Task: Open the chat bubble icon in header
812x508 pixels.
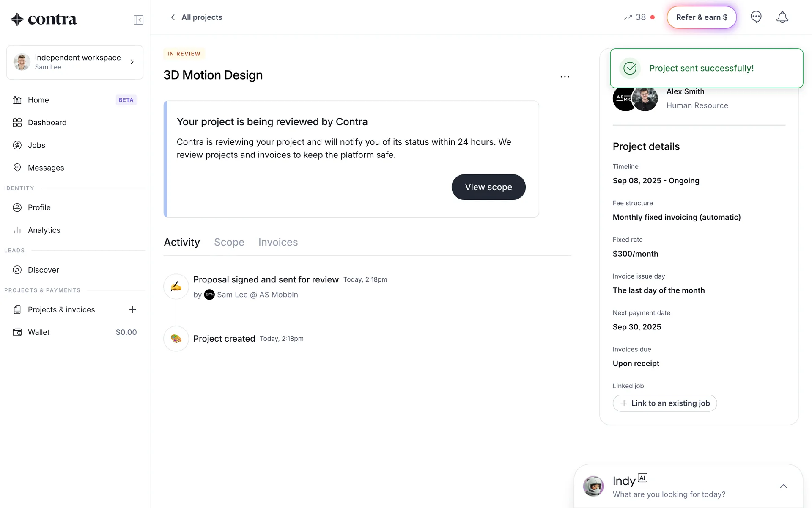Action: coord(756,17)
